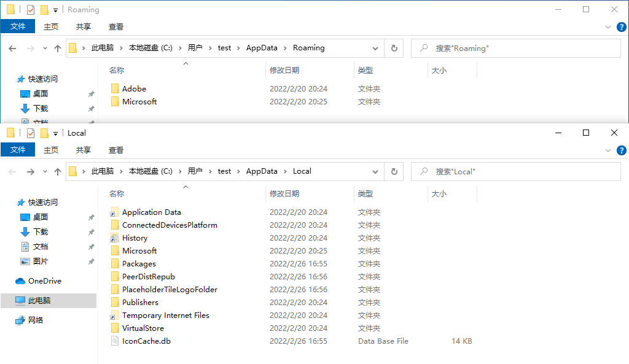The width and height of the screenshot is (629, 364).
Task: Unpin 桌面 from quick access
Action: click(92, 217)
